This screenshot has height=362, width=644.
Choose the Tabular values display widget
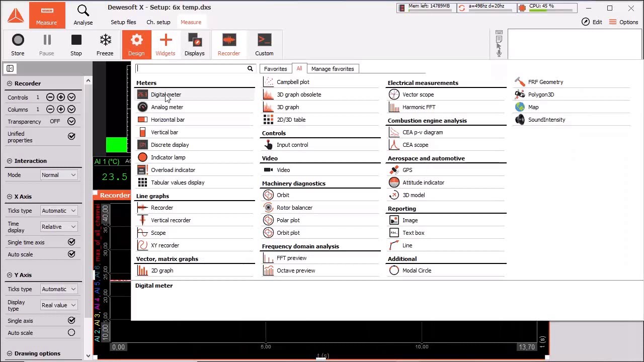point(195,183)
